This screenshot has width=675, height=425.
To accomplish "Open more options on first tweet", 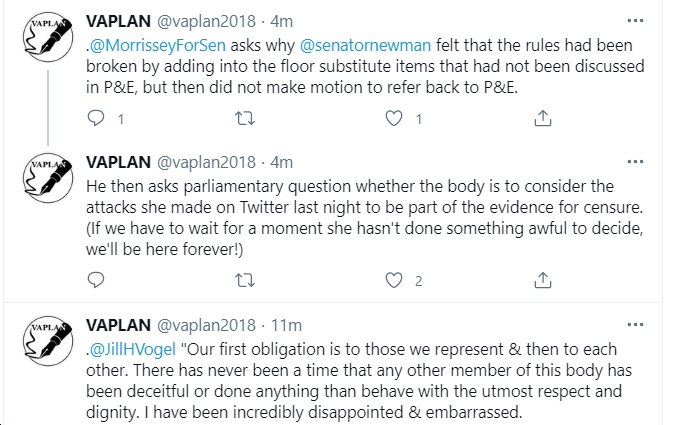I will coord(635,21).
